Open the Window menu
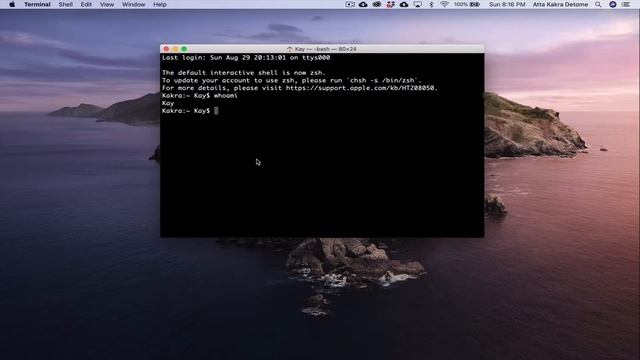 [133, 4]
